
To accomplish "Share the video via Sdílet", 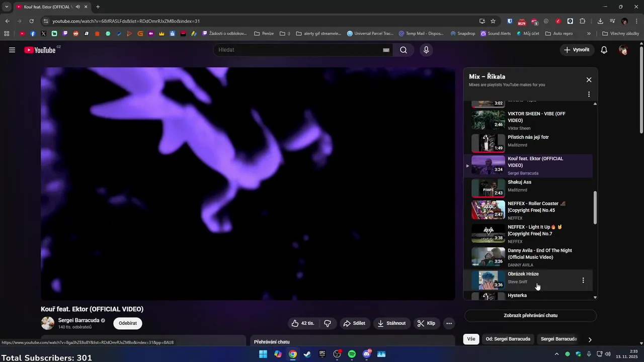I will 354,323.
